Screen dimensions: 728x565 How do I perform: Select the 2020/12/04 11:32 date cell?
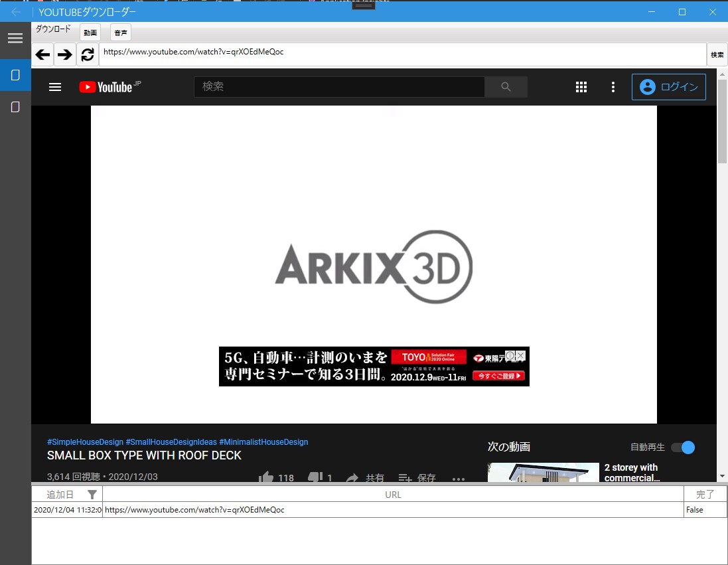(67, 510)
